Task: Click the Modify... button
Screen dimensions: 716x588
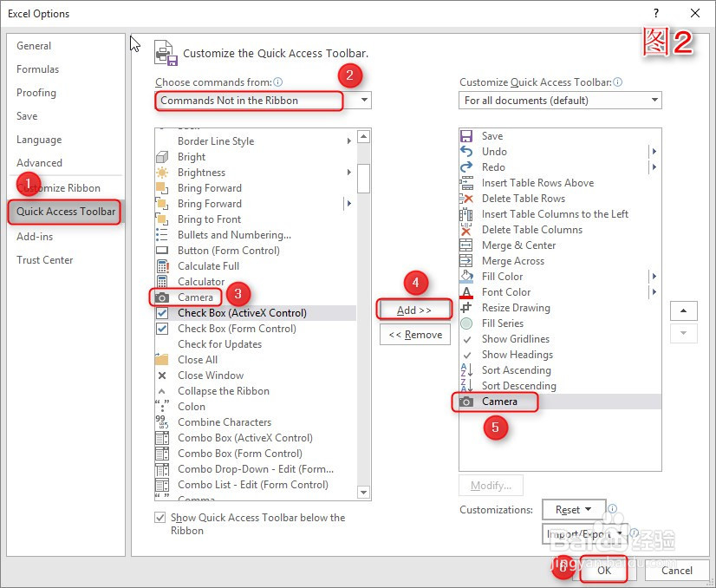Action: coord(491,486)
